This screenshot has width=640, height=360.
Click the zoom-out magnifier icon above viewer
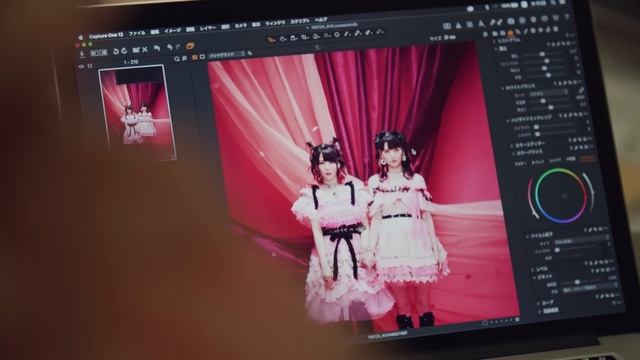tap(177, 59)
